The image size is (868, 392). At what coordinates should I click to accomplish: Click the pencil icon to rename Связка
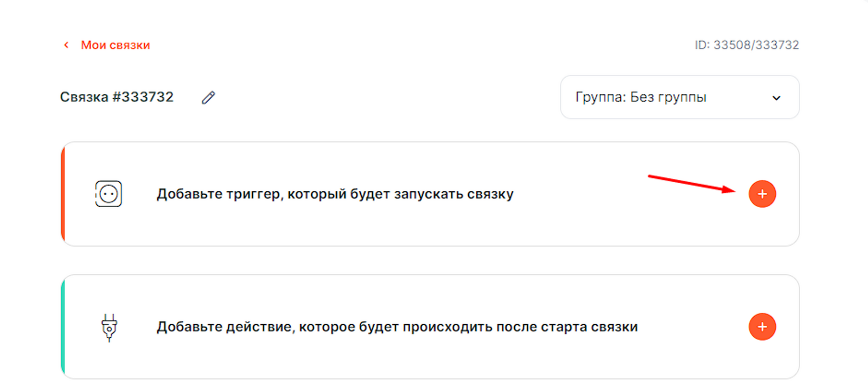[208, 98]
